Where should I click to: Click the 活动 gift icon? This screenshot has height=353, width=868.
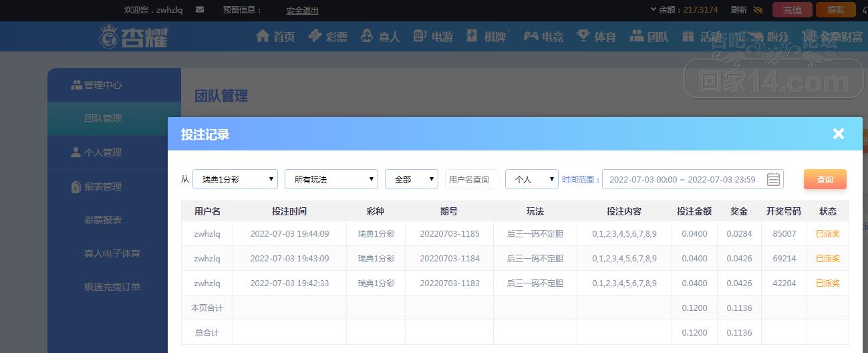[x=688, y=36]
